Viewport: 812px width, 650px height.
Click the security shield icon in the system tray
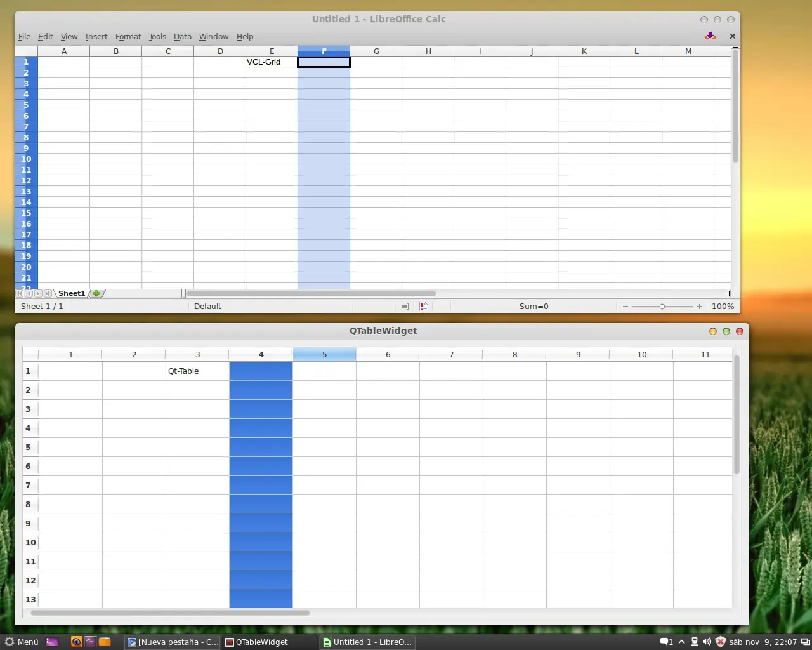721,642
